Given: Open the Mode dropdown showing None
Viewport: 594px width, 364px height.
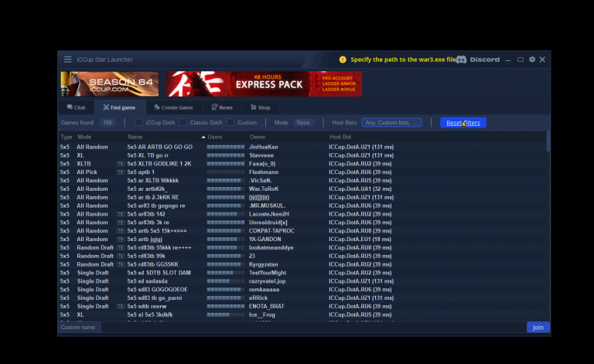Looking at the screenshot, I should pos(303,123).
